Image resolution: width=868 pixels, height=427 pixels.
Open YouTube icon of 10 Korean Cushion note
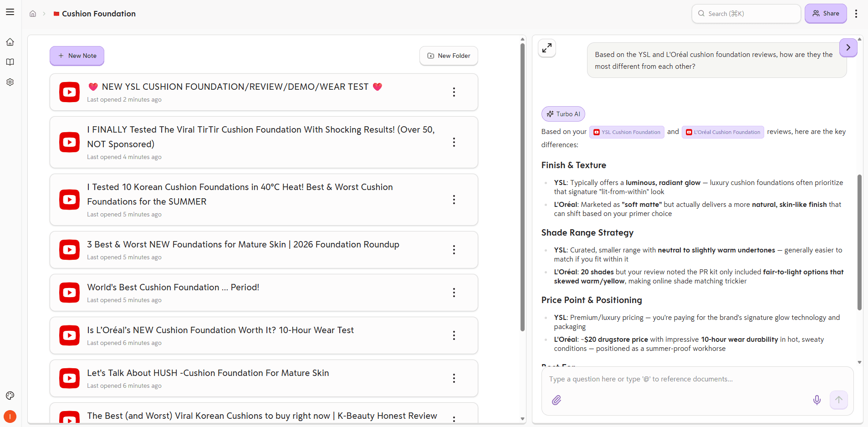(69, 200)
